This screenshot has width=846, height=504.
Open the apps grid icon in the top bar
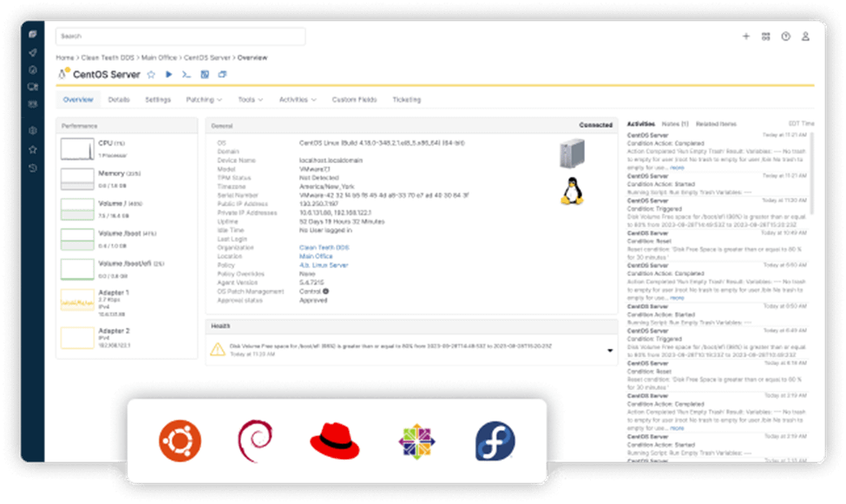[x=765, y=36]
